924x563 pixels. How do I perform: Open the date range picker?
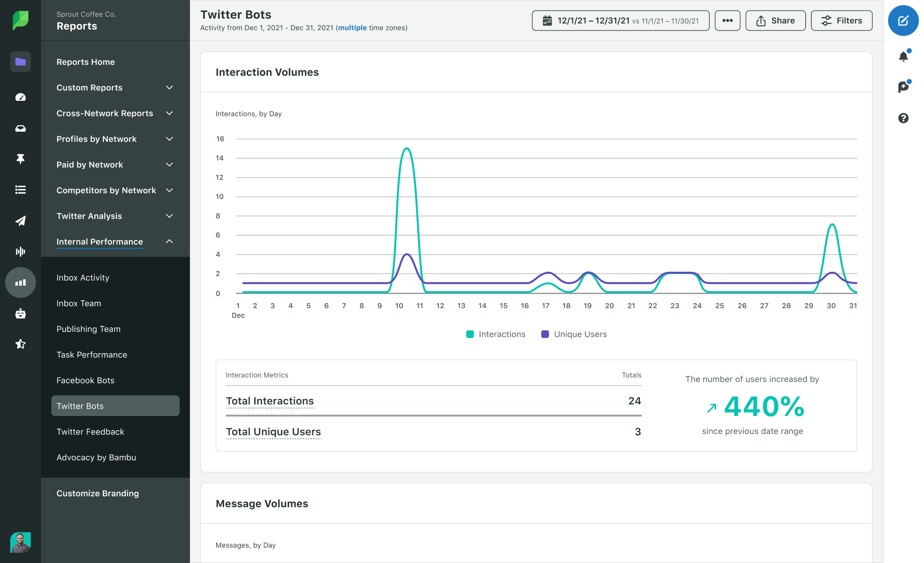(620, 20)
